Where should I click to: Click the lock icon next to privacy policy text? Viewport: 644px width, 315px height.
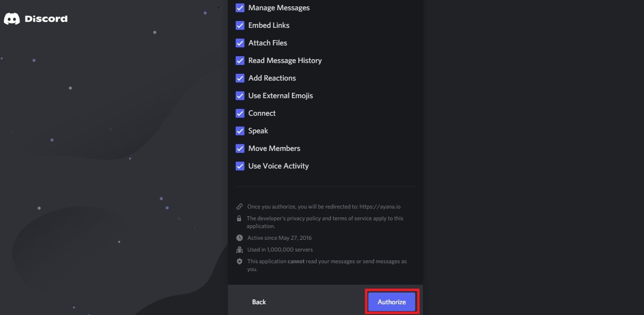click(239, 218)
